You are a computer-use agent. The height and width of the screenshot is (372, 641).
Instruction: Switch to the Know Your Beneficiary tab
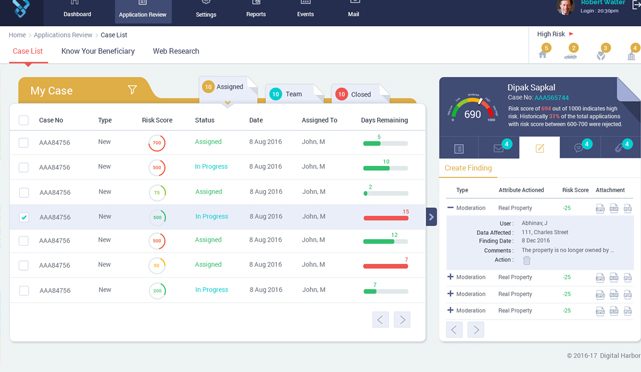tap(98, 51)
